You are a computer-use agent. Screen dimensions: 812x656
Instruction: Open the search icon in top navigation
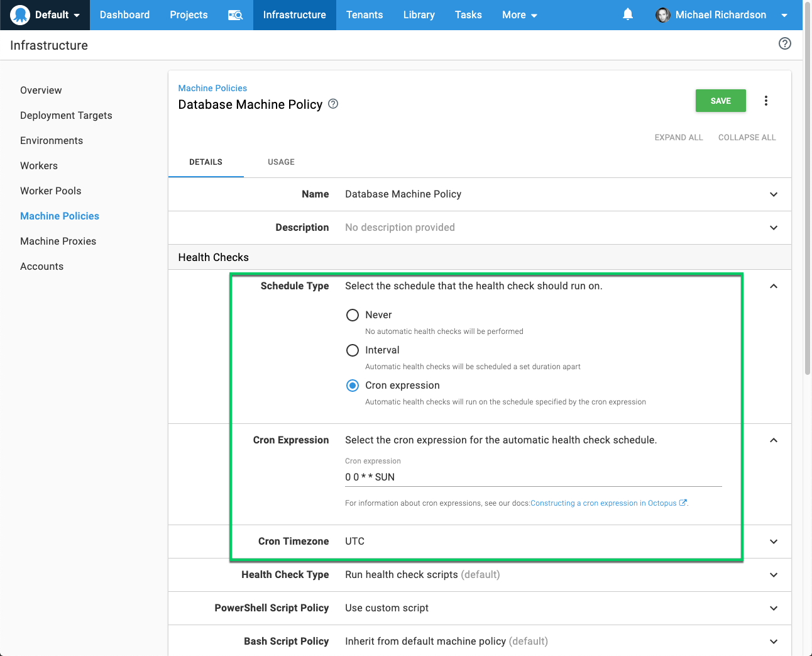(x=235, y=15)
